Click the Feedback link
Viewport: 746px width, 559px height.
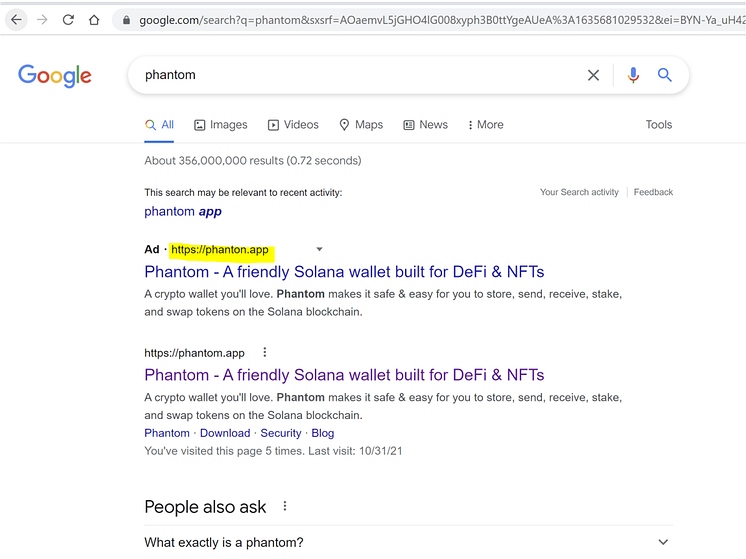(653, 192)
